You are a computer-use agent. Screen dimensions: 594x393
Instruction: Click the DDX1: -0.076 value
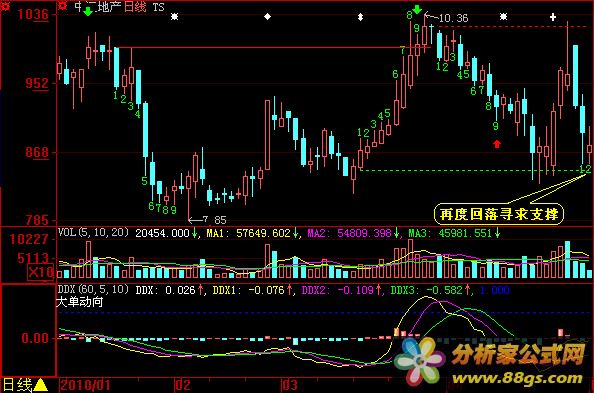tap(248, 291)
